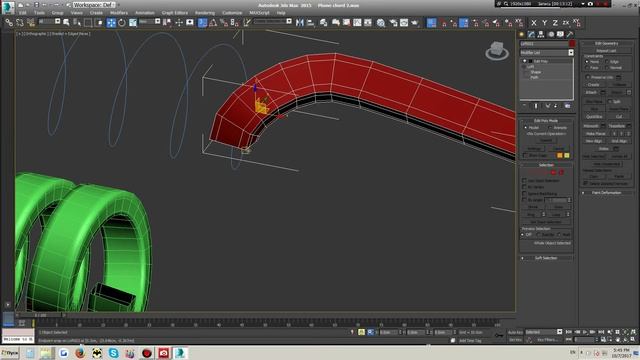
Task: Click the Mirror tool icon
Action: [x=300, y=23]
